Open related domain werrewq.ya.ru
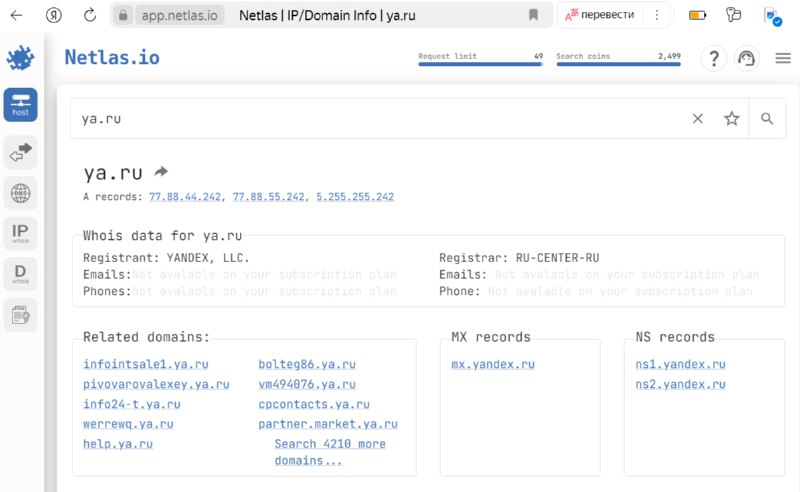The image size is (800, 492). 128,424
